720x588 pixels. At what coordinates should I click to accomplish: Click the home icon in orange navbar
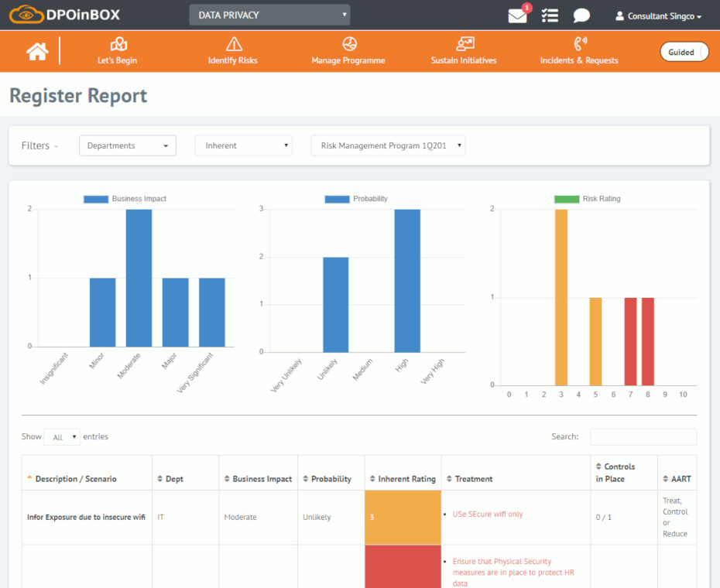pos(37,51)
